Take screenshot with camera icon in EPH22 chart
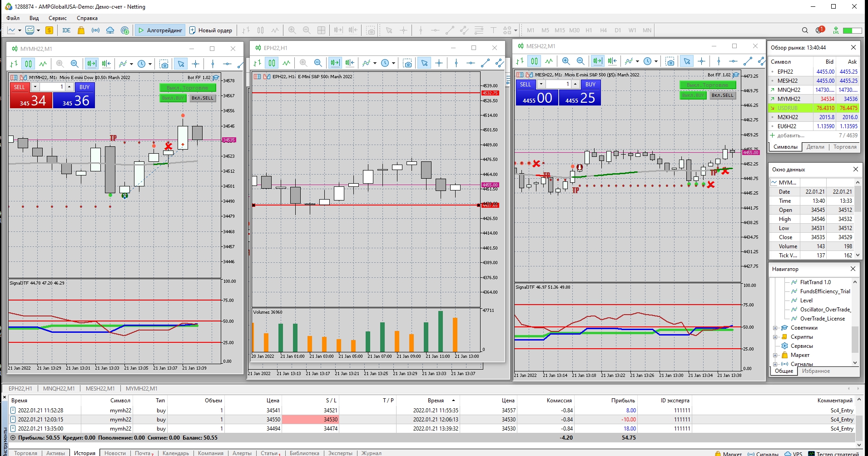The image size is (868, 456). [408, 63]
